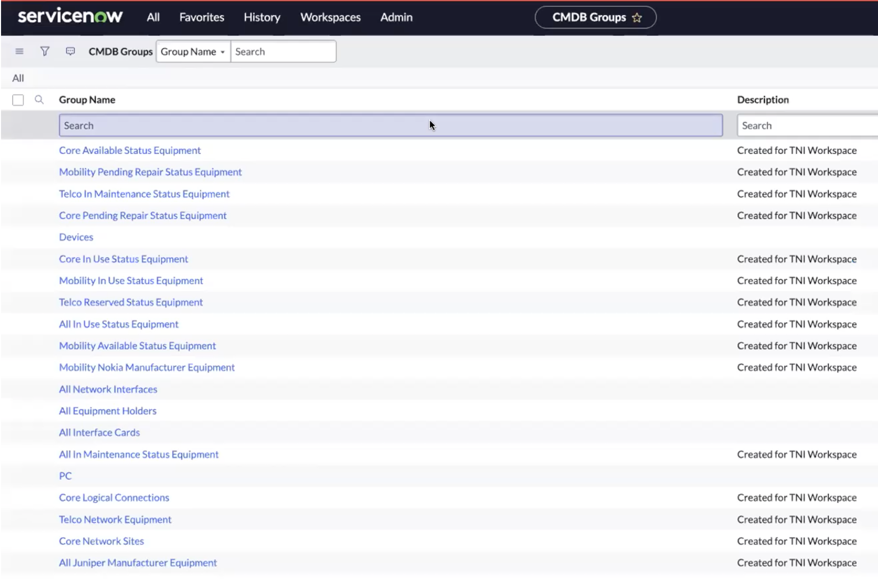
Task: Open Core Logical Connections group
Action: click(114, 497)
